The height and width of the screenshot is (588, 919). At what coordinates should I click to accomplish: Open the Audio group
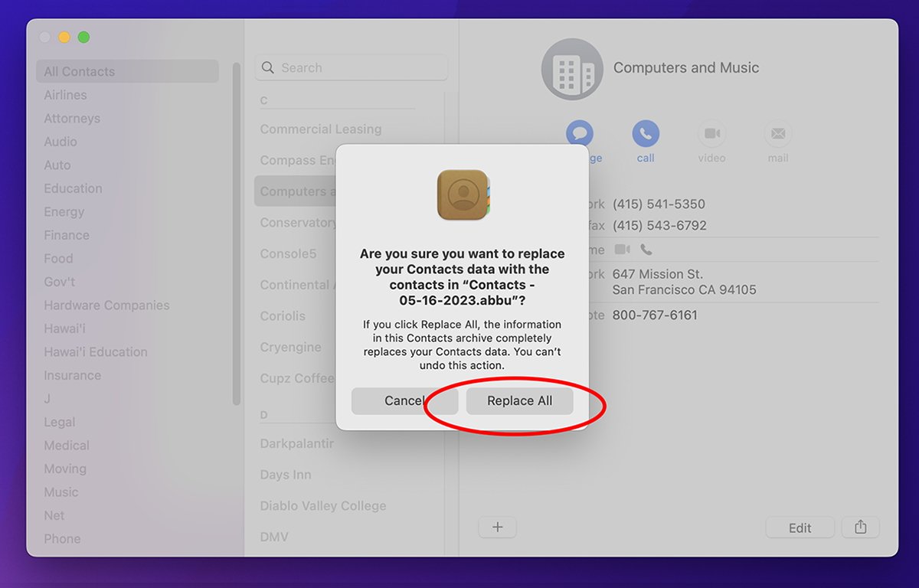pos(61,142)
